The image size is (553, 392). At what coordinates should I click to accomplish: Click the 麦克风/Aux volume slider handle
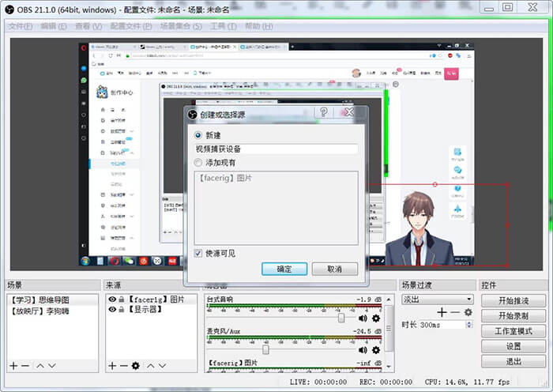[265, 349]
